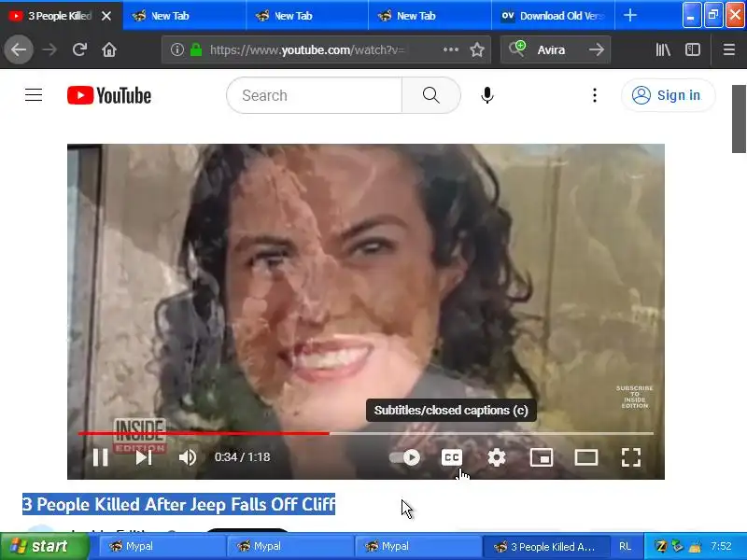Open the Library bookmarks icon

(663, 49)
